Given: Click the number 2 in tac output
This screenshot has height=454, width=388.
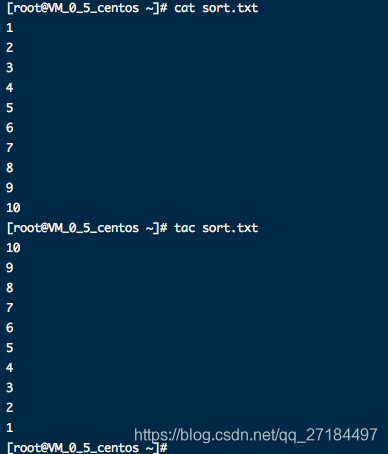Looking at the screenshot, I should (x=10, y=408).
